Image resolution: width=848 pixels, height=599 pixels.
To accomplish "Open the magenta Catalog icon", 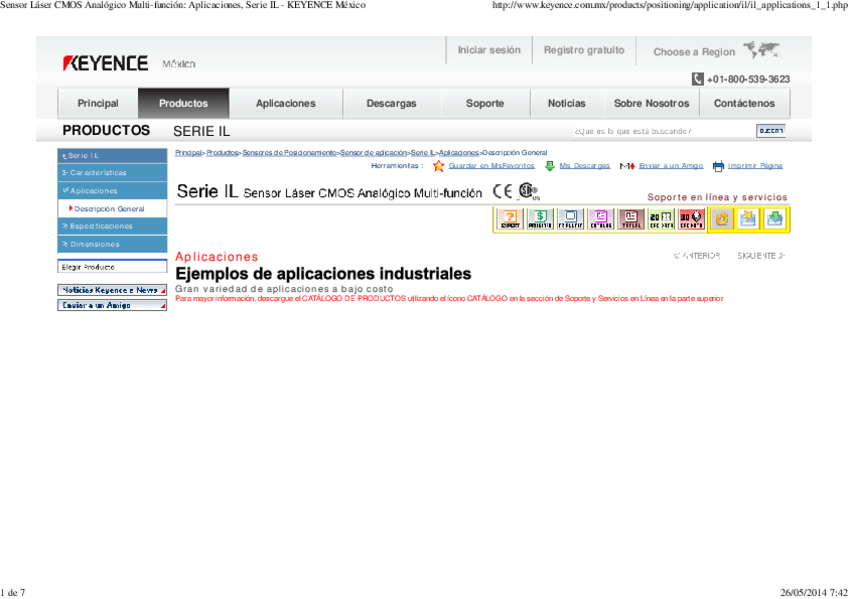I will point(600,219).
